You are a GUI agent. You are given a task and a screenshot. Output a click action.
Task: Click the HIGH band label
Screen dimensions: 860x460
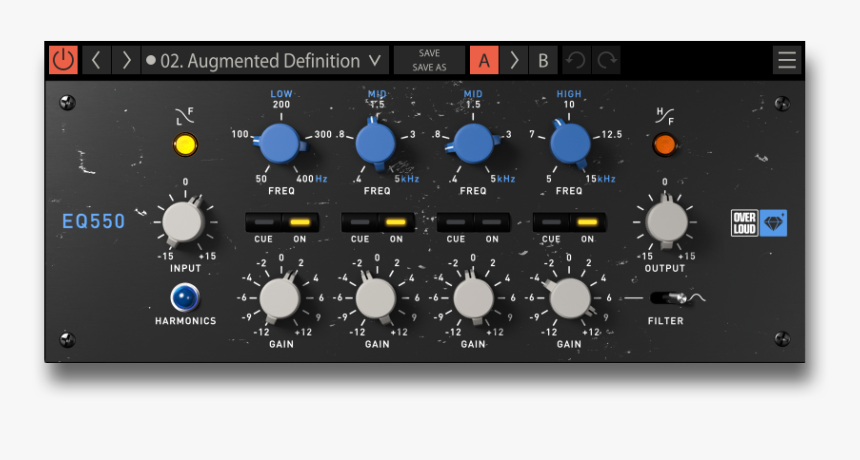click(x=569, y=94)
